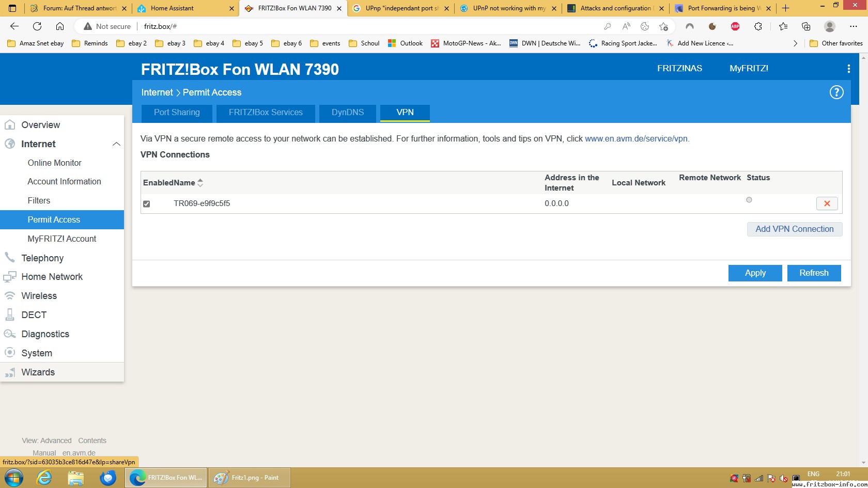868x488 pixels.
Task: Click the Refresh button
Action: pyautogui.click(x=814, y=273)
